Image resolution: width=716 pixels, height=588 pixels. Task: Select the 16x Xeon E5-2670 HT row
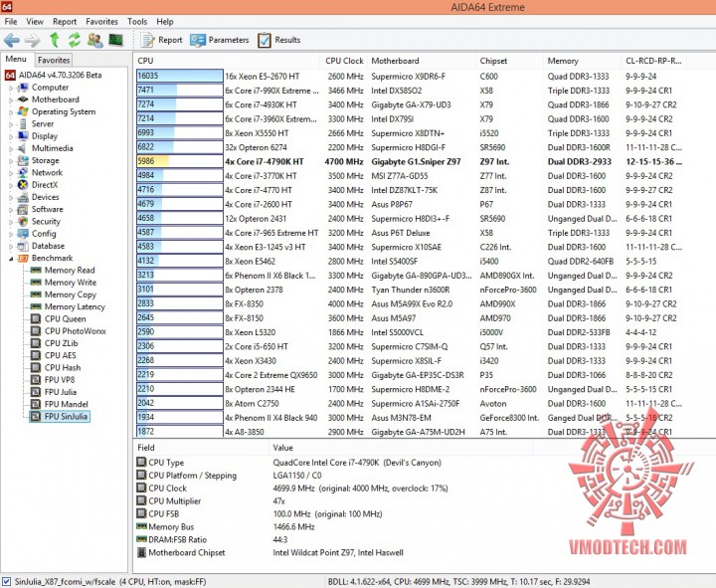click(x=411, y=77)
